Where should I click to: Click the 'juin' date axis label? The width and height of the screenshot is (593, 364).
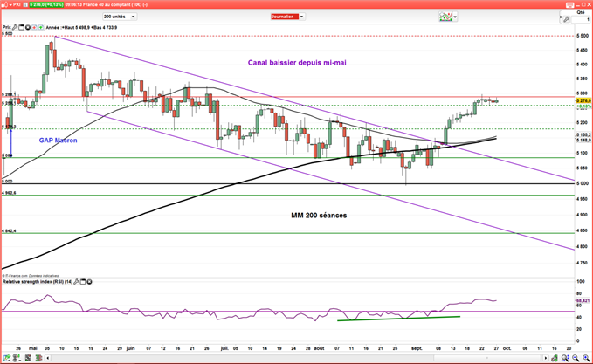coord(130,348)
